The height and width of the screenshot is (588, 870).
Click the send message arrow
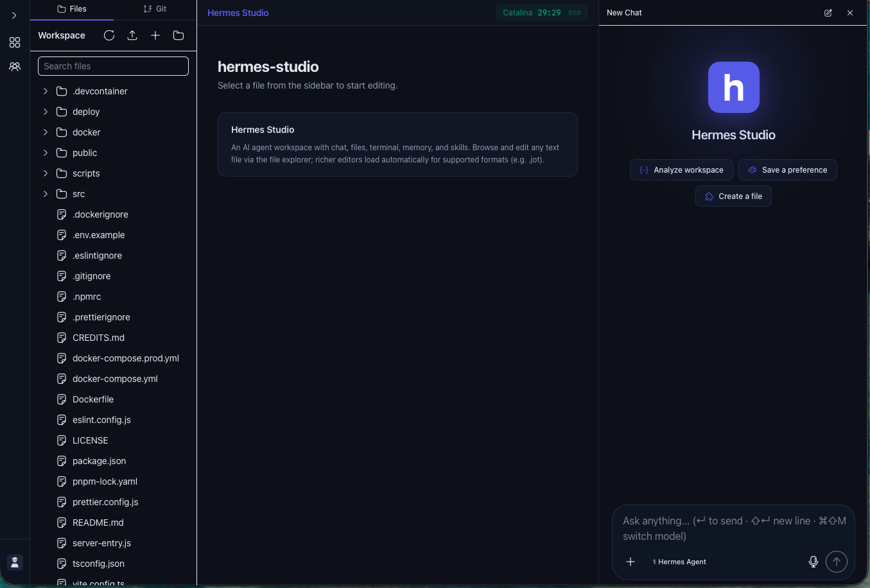click(836, 561)
